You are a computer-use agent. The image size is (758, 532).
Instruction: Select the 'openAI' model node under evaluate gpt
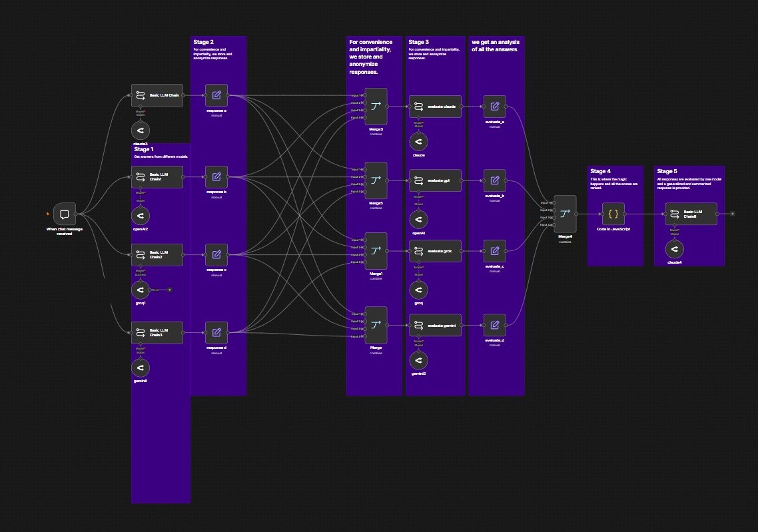tap(419, 219)
